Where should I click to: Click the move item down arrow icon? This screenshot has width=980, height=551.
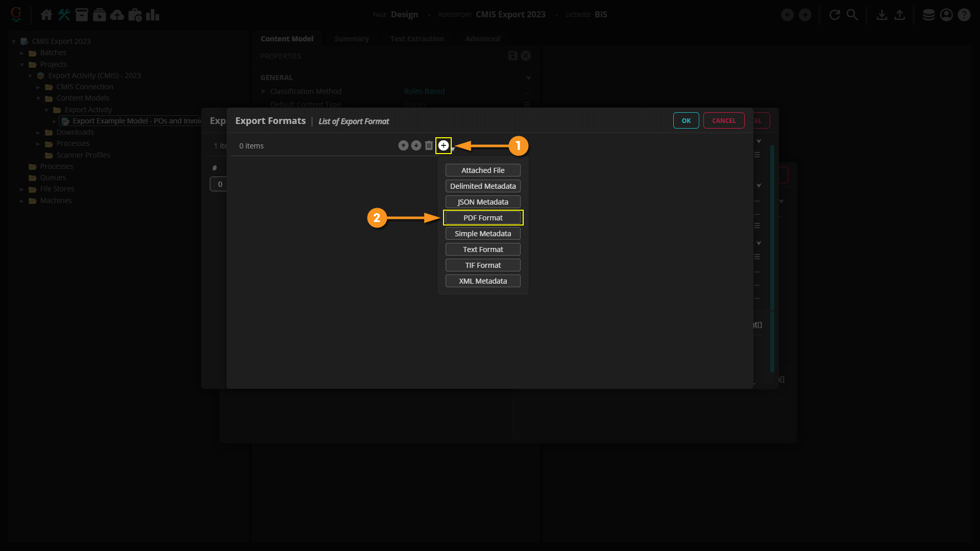[x=416, y=146]
